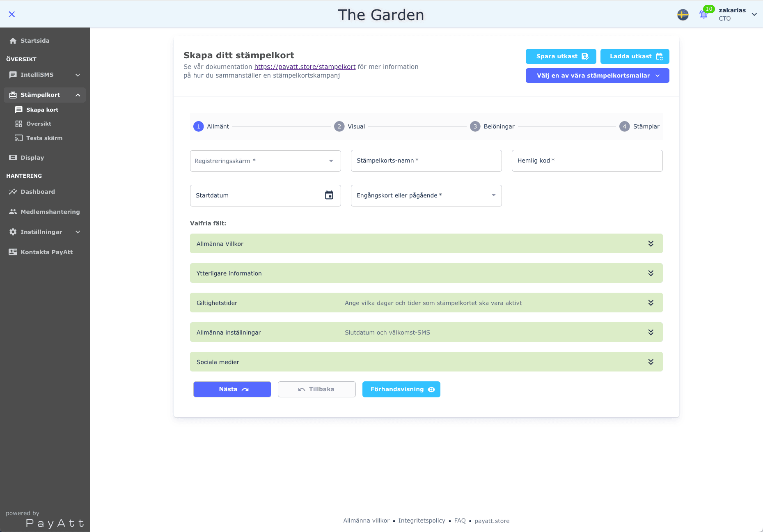Open Medlemshantering in the sidebar
Image resolution: width=763 pixels, height=532 pixels.
coord(50,212)
